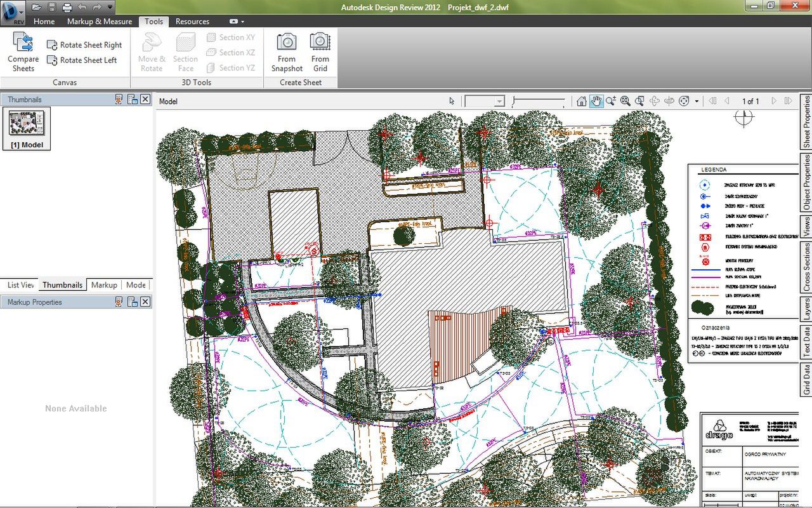Viewport: 812px width, 508px height.
Task: Open the Text Data side tab
Action: [806, 342]
